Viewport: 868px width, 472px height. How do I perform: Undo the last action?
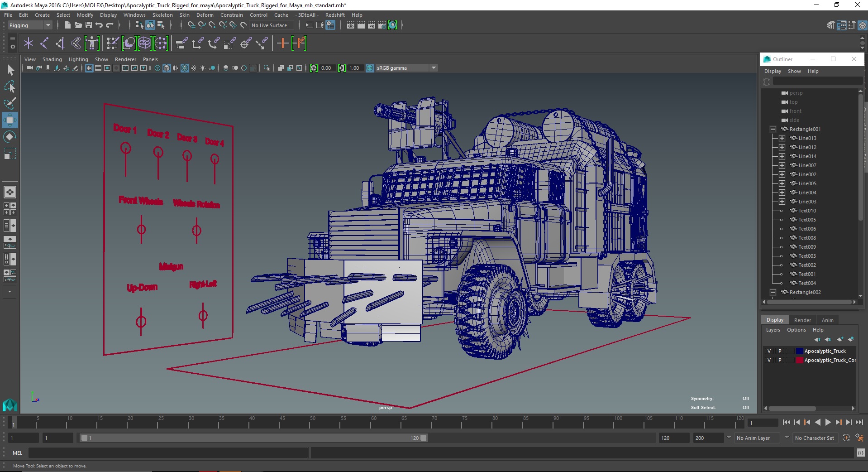[x=99, y=25]
